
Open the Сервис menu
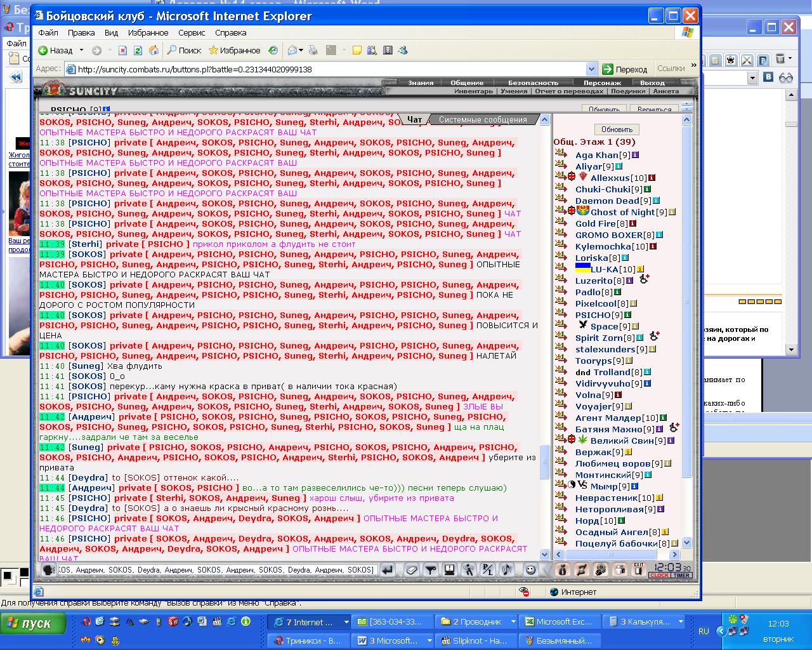click(191, 32)
